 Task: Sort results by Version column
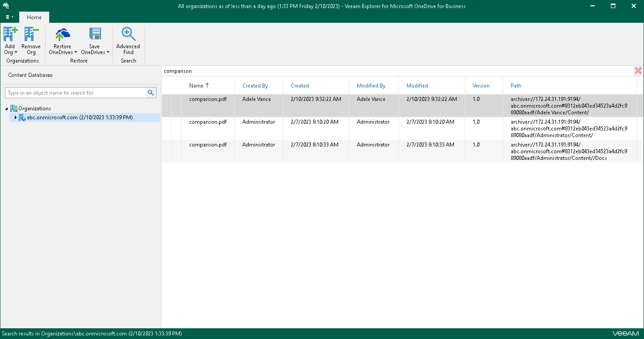point(481,86)
